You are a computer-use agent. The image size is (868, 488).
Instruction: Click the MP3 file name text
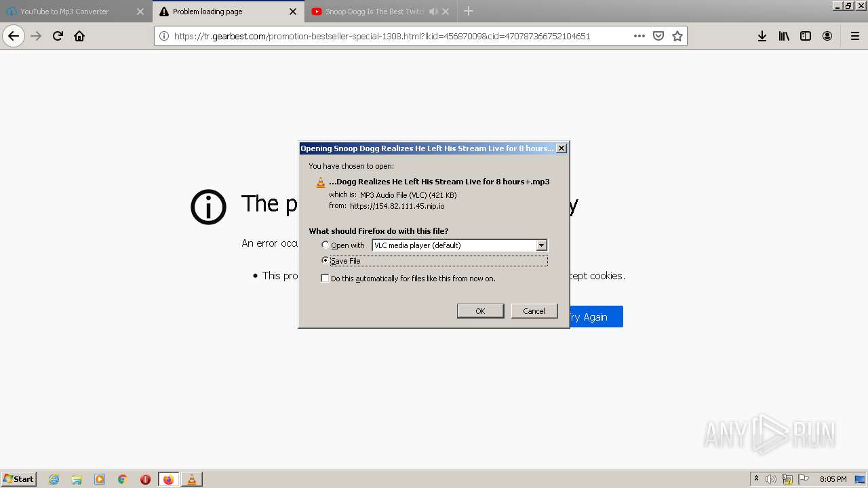click(439, 182)
